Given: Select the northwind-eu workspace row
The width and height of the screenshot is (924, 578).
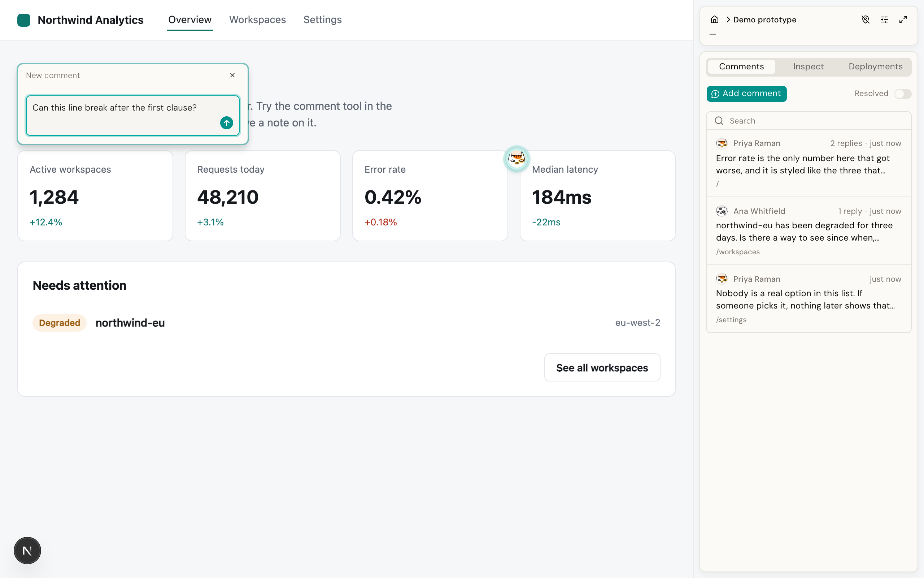Looking at the screenshot, I should point(346,323).
